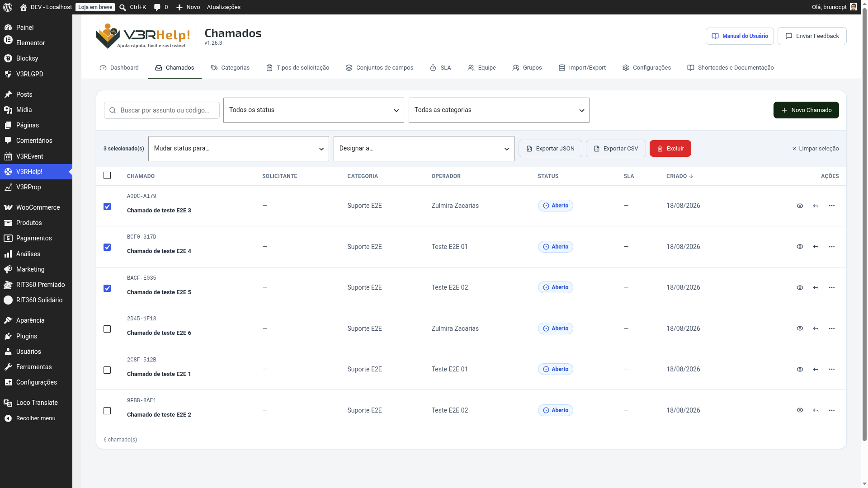Image resolution: width=868 pixels, height=488 pixels.
Task: Click the WordPress logo in admin bar
Action: pyautogui.click(x=8, y=7)
